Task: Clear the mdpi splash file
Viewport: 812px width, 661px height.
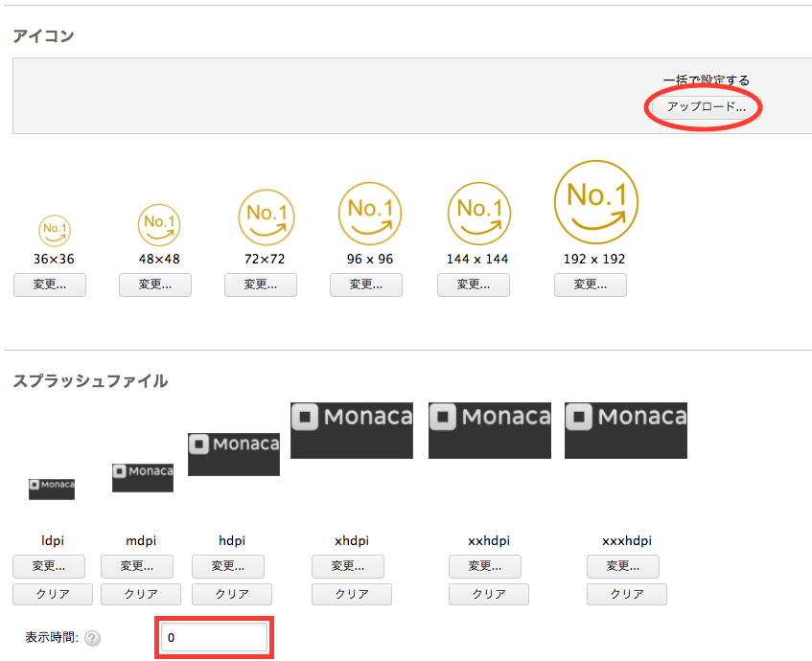Action: 141,594
